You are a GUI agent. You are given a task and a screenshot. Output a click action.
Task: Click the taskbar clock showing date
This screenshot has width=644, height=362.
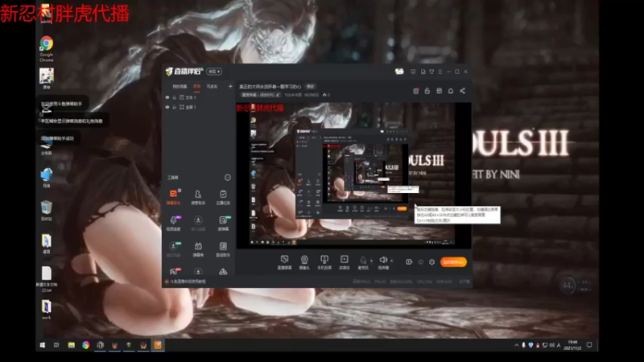click(x=572, y=345)
